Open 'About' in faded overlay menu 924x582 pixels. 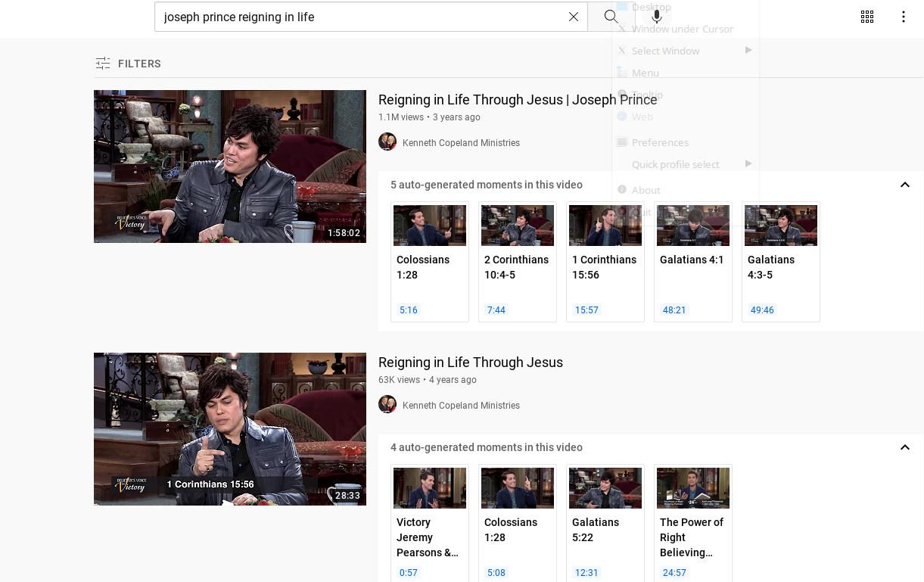[x=685, y=190]
